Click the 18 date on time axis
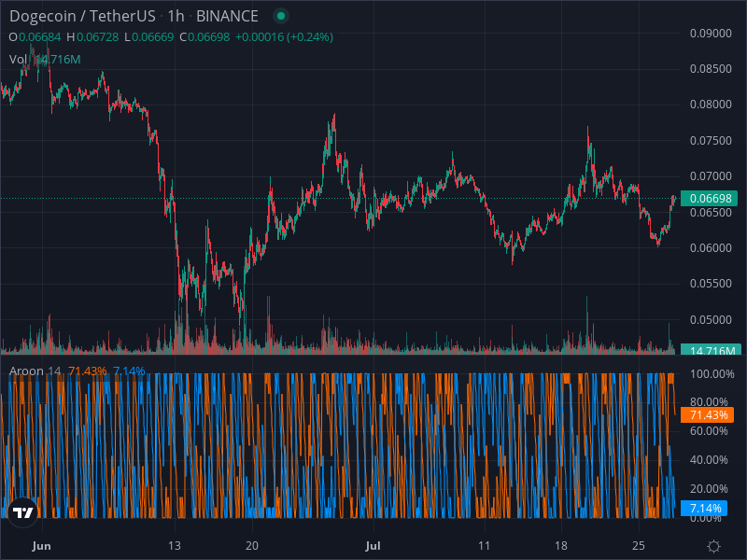747x560 pixels. (561, 546)
